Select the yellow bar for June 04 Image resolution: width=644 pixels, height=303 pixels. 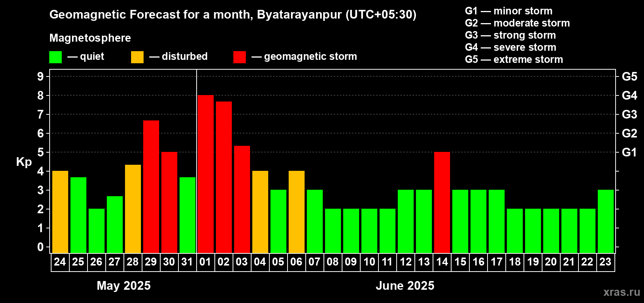click(260, 212)
